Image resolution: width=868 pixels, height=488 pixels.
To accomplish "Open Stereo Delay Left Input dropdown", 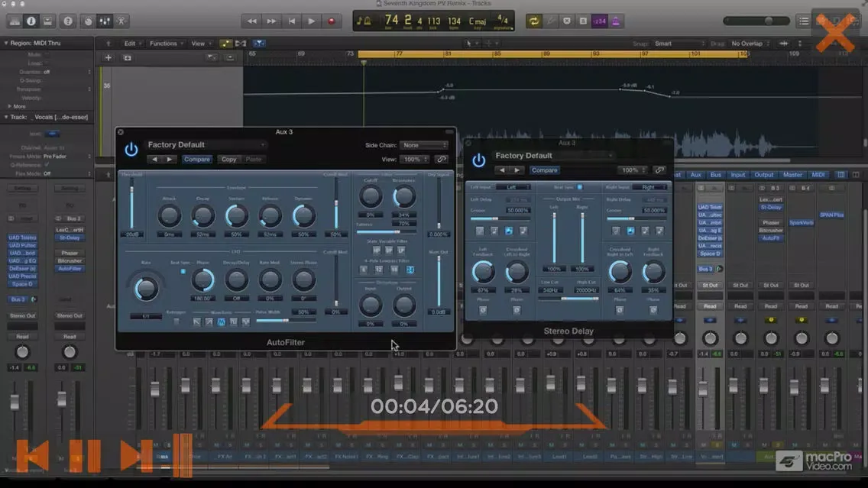I will [x=513, y=187].
